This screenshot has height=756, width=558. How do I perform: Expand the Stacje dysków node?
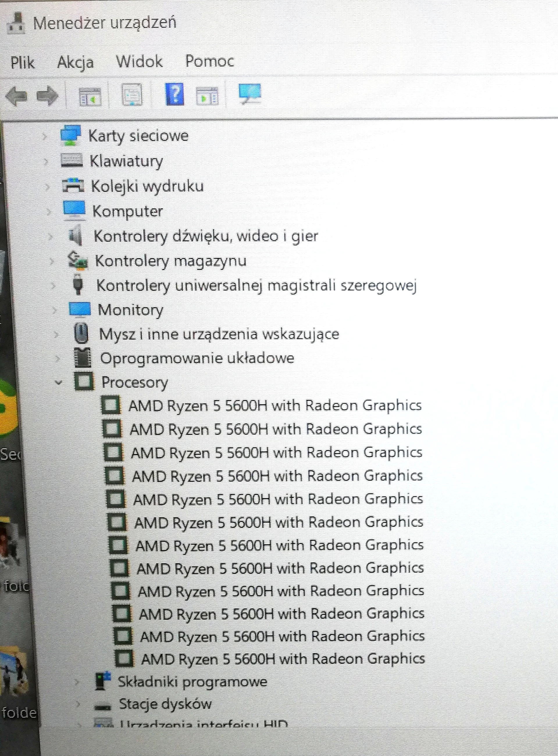coord(78,705)
